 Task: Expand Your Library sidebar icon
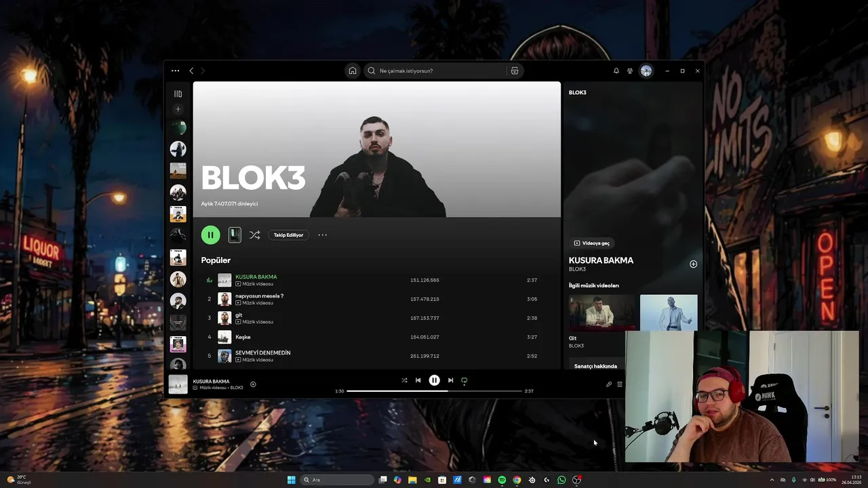point(178,94)
